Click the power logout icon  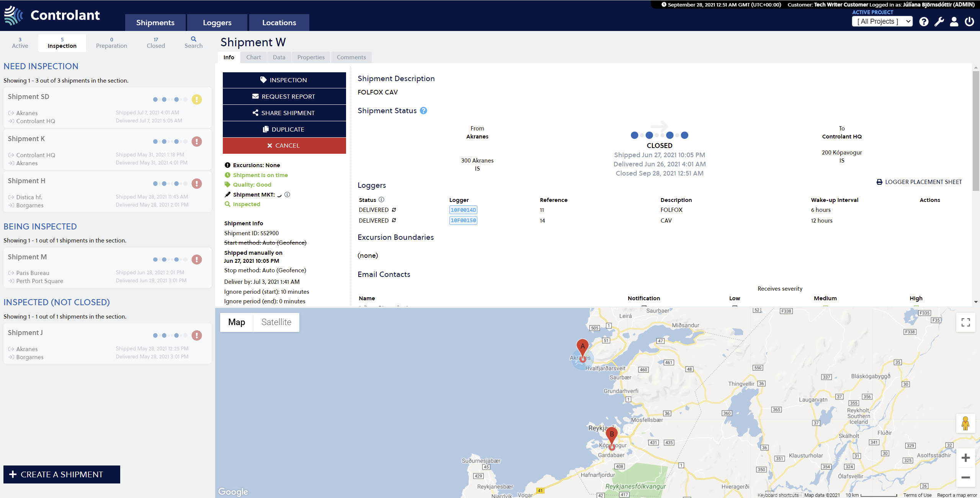969,22
